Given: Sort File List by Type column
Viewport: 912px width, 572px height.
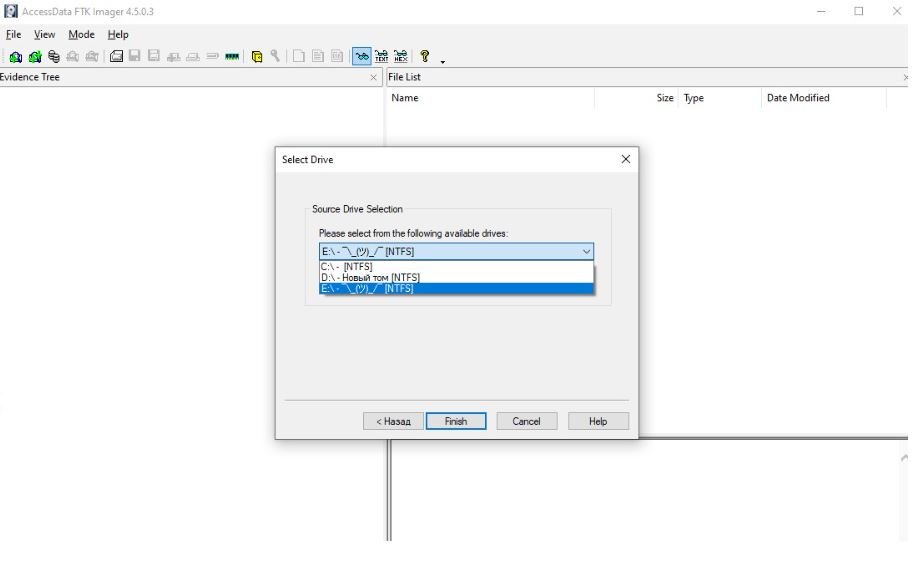Looking at the screenshot, I should pos(719,98).
